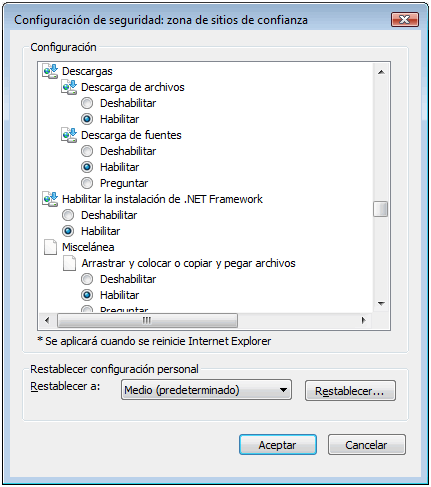Click the Descarga de fuentes icon
This screenshot has width=431, height=487.
69,135
